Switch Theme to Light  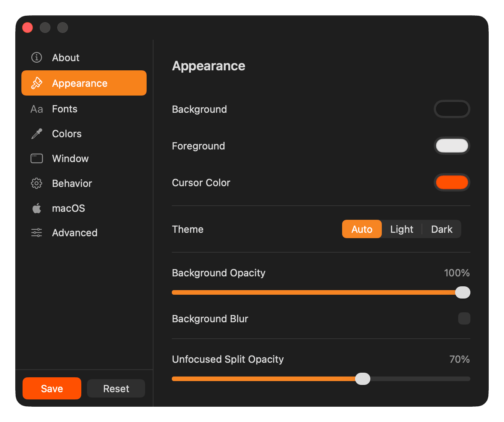(402, 229)
